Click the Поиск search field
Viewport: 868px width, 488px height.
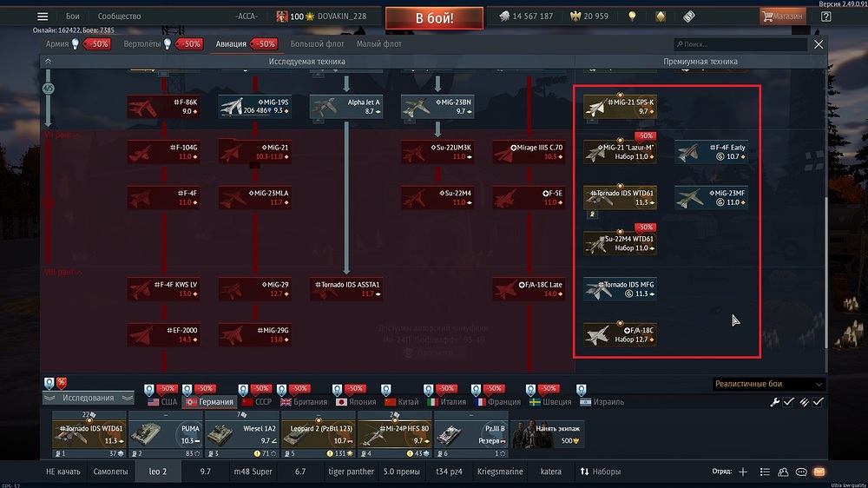(741, 43)
